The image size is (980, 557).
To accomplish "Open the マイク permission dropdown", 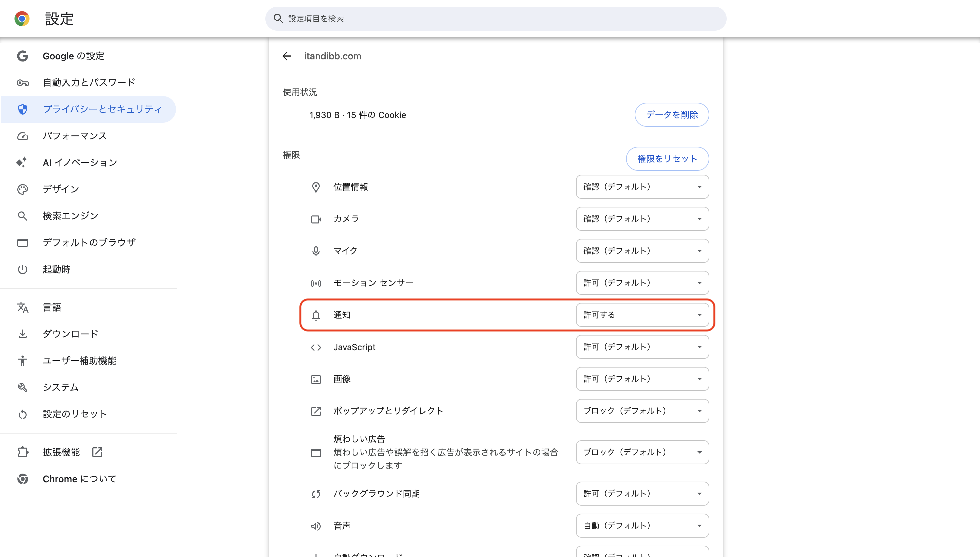I will pyautogui.click(x=642, y=251).
